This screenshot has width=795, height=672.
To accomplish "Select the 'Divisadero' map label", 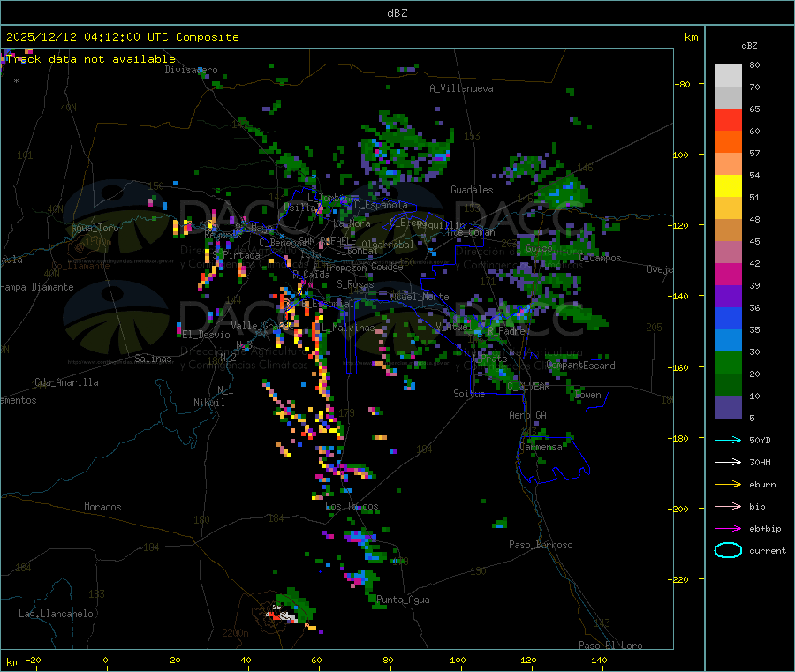I will click(x=191, y=70).
